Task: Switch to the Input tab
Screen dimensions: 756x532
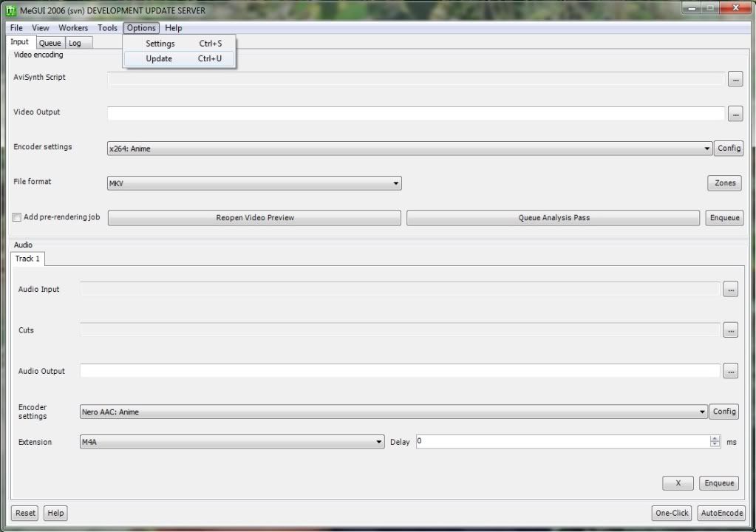Action: pyautogui.click(x=20, y=42)
